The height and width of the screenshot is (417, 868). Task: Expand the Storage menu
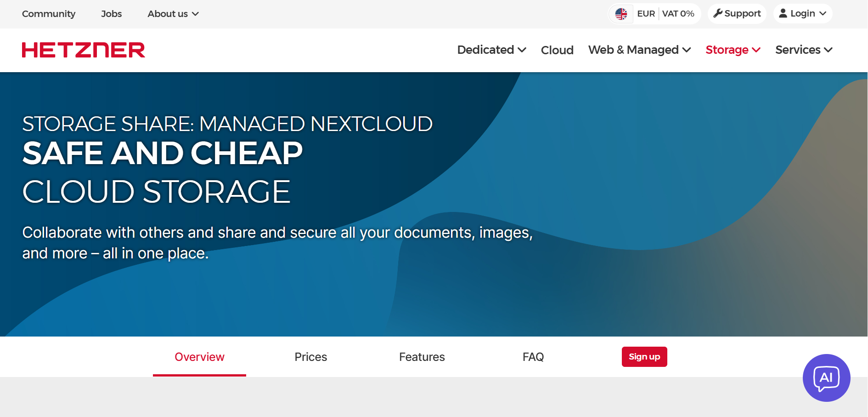[733, 50]
